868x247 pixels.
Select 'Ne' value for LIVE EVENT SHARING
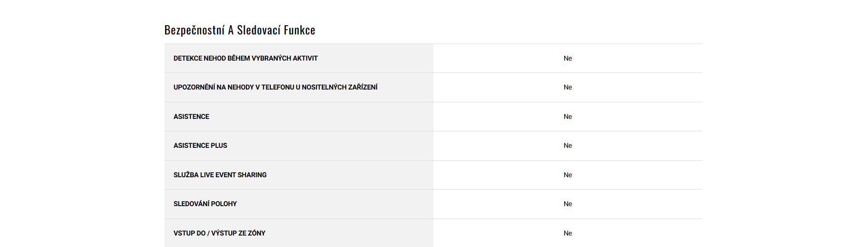[x=568, y=175]
